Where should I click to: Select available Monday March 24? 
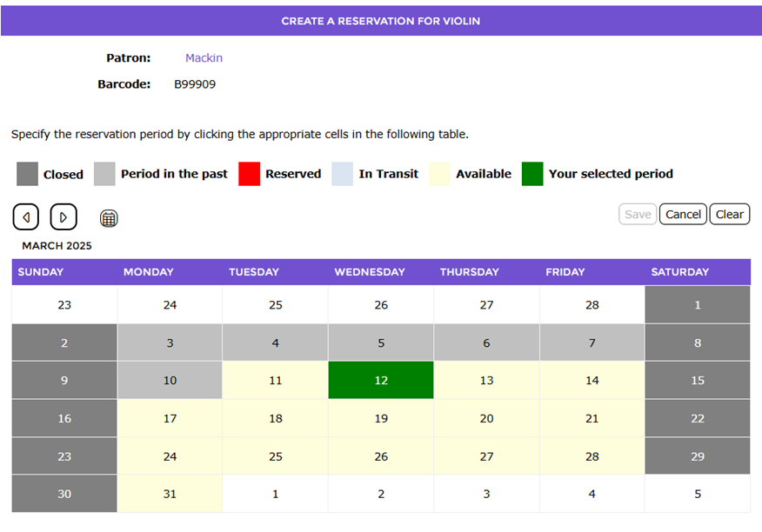pos(170,456)
